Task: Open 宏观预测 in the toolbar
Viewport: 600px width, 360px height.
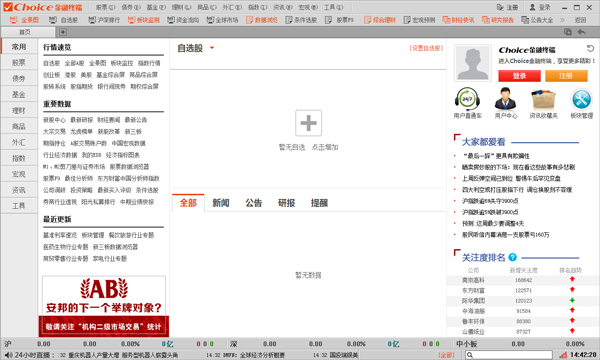Action: [x=420, y=20]
